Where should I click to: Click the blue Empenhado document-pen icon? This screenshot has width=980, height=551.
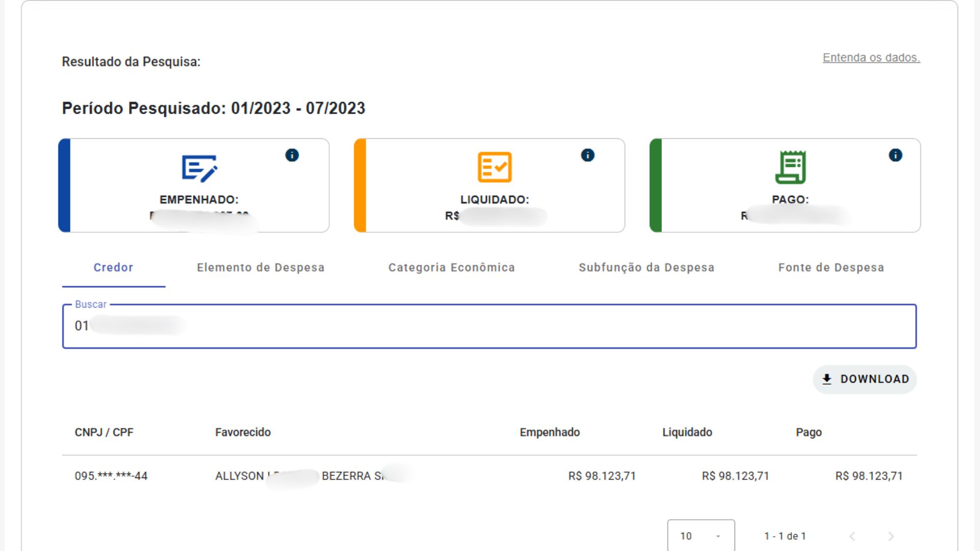(x=200, y=168)
